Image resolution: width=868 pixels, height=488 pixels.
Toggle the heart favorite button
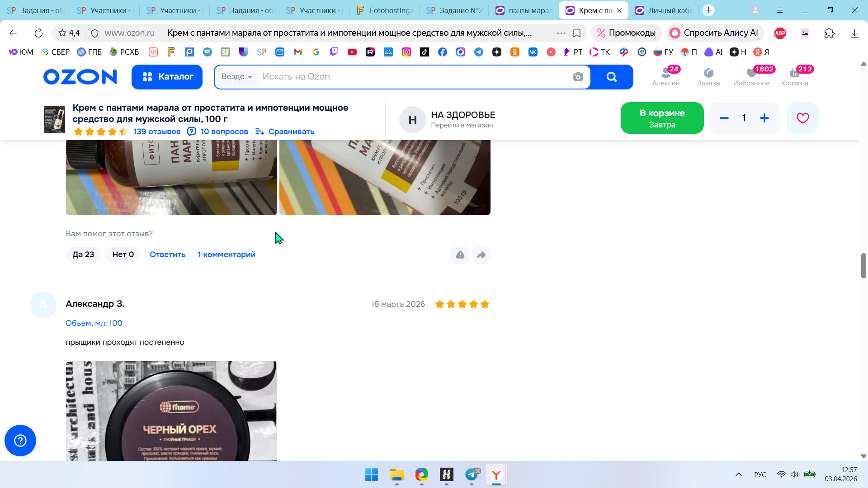pos(802,118)
